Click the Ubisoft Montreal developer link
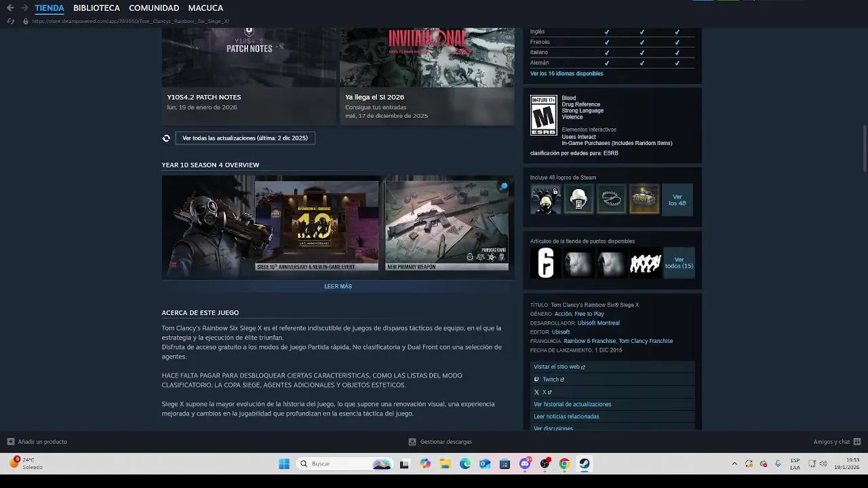Screen dimensions: 868x488 pos(598,323)
